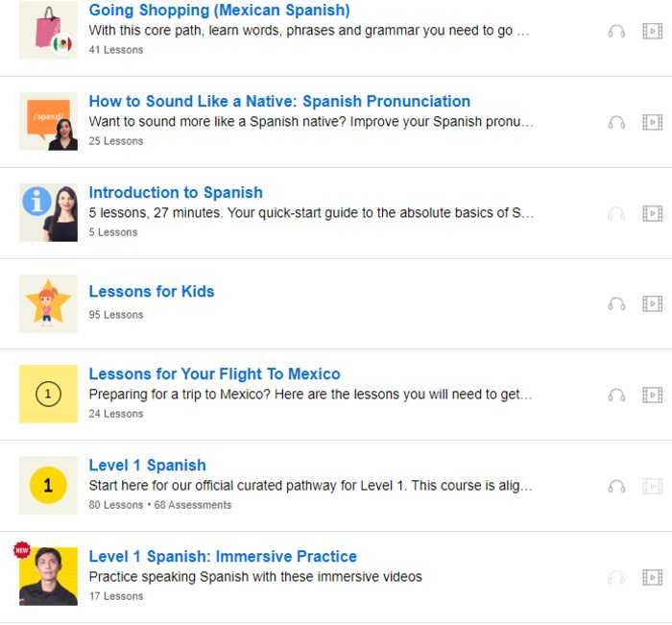
Task: Click headphones icon for Lessons for Kids
Action: (616, 304)
